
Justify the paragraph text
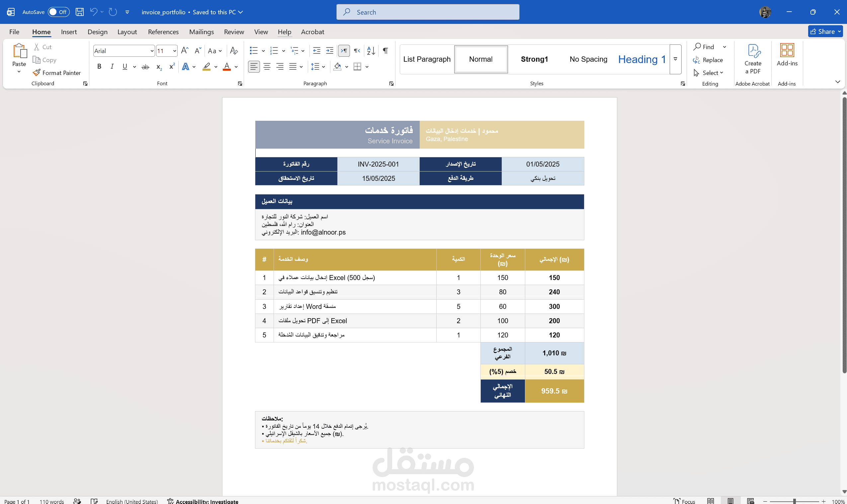293,67
